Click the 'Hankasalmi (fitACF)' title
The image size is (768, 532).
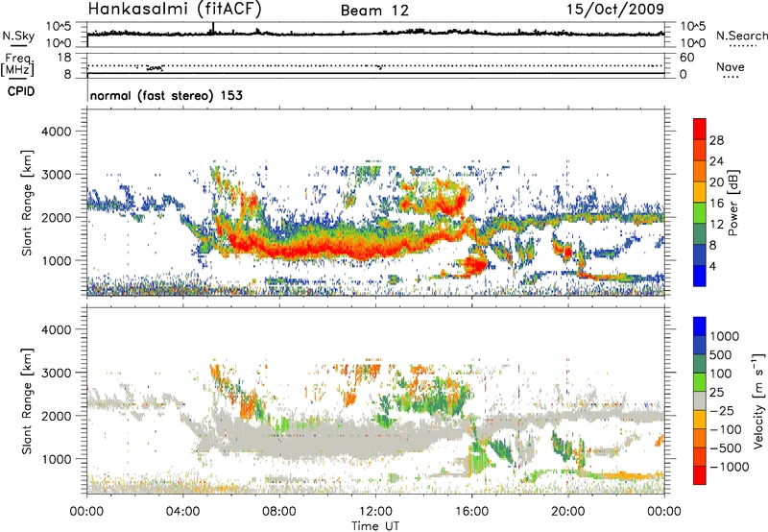click(175, 10)
